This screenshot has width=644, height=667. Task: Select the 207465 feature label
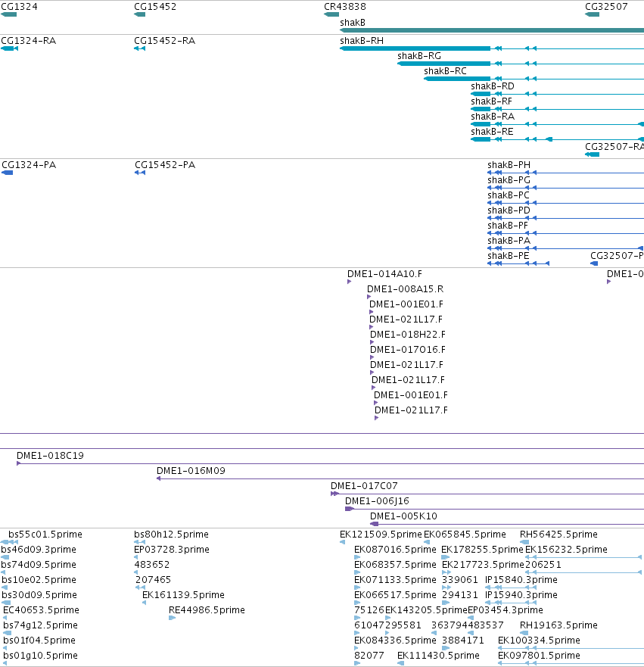[153, 580]
